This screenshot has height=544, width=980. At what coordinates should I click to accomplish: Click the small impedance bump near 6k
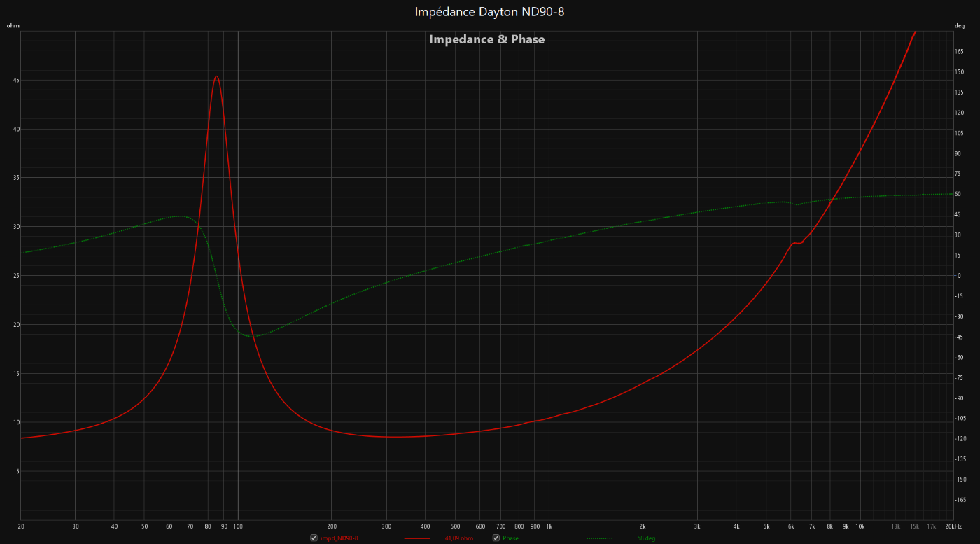(795, 243)
